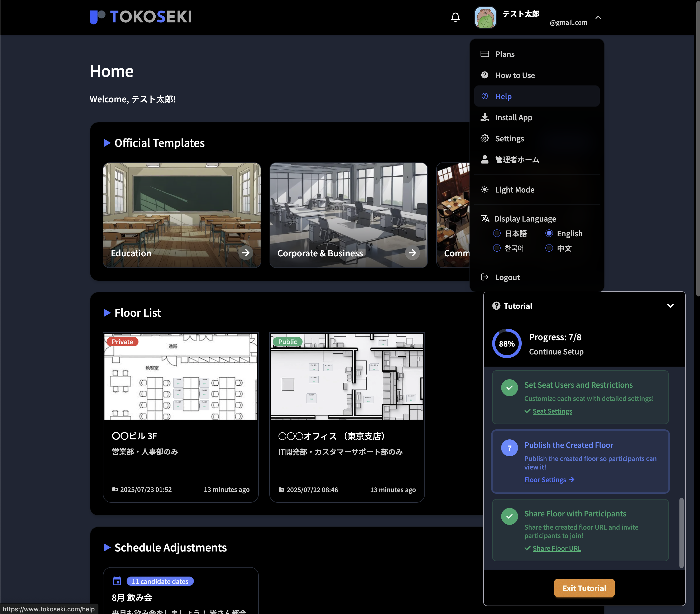
Task: Click the Exit Tutorial button
Action: coord(584,588)
